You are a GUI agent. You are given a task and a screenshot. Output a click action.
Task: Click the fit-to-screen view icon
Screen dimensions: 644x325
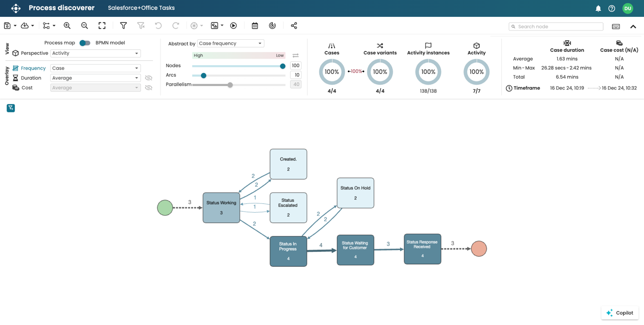[102, 25]
